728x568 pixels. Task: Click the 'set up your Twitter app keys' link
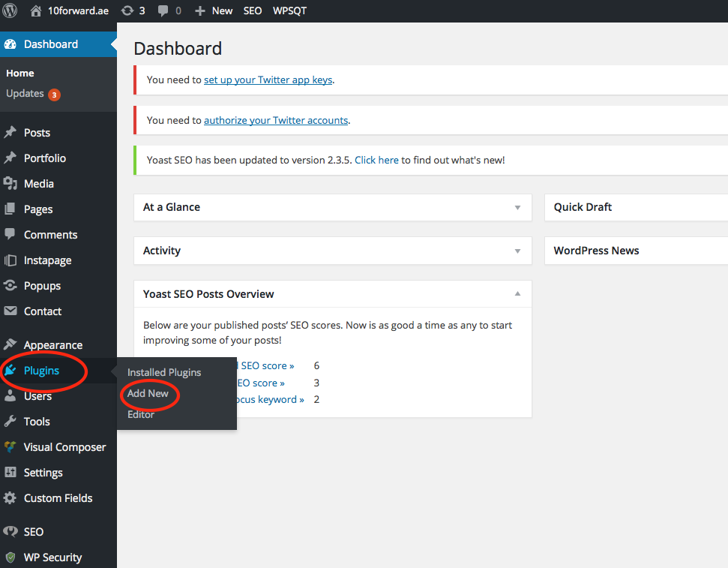point(268,80)
